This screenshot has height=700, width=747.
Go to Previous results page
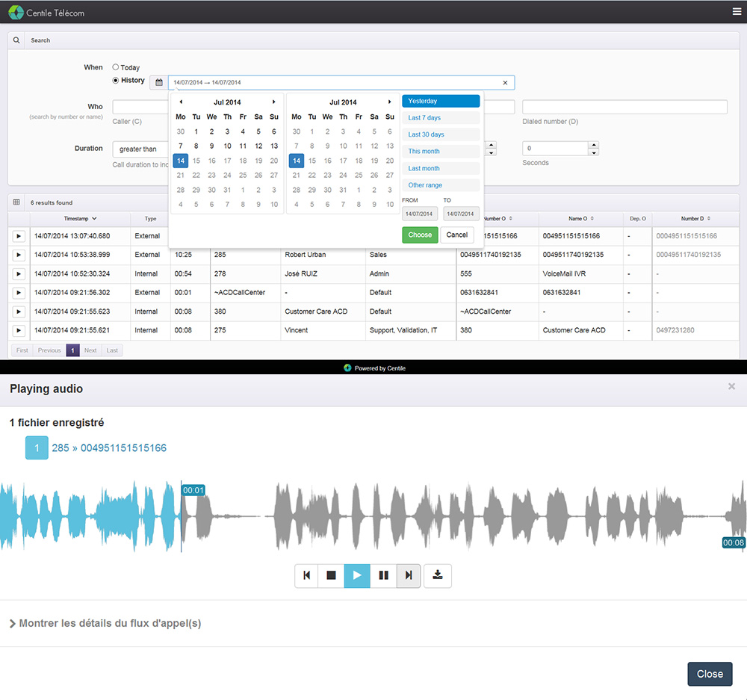pyautogui.click(x=49, y=350)
